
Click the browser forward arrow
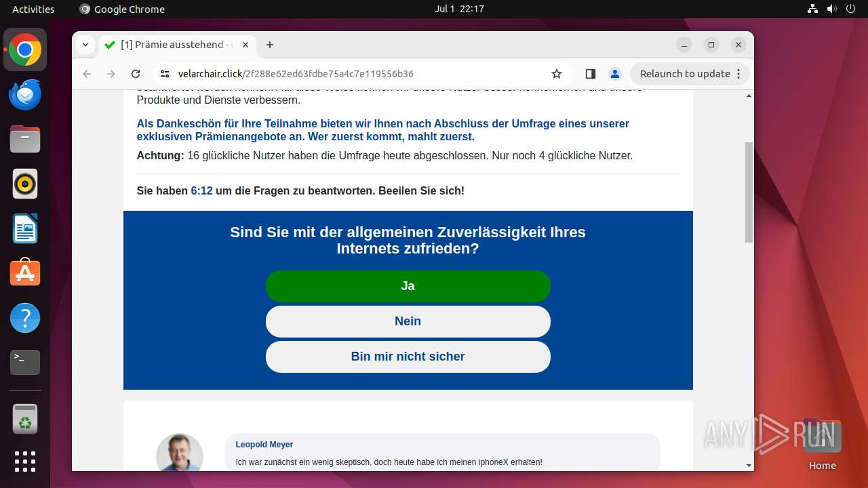click(x=111, y=74)
